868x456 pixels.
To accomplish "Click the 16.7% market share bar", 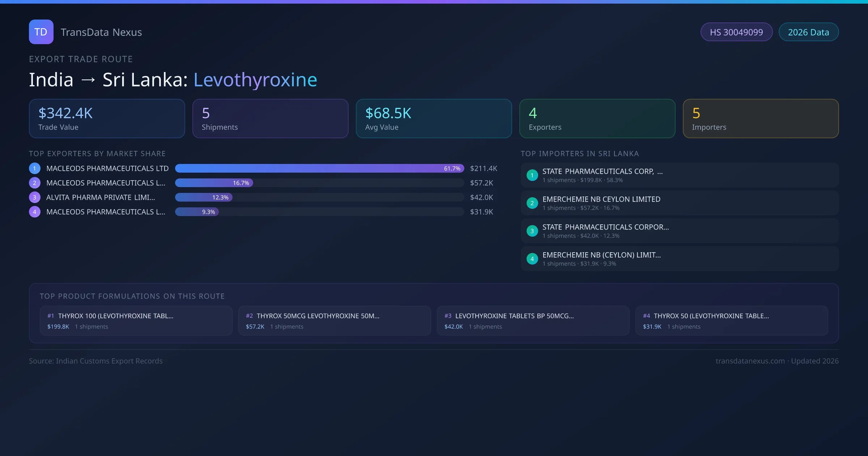I will coord(214,183).
